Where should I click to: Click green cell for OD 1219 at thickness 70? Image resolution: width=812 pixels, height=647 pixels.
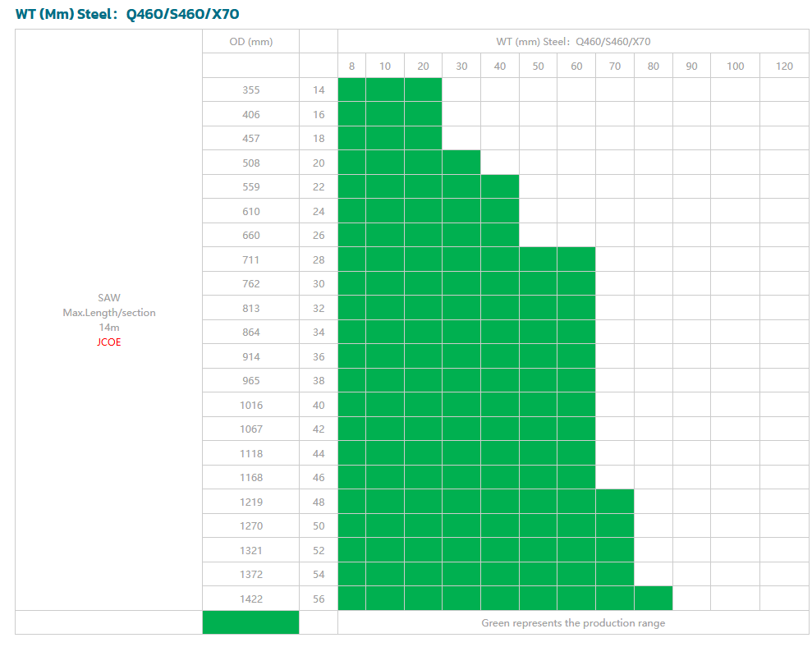coord(614,502)
